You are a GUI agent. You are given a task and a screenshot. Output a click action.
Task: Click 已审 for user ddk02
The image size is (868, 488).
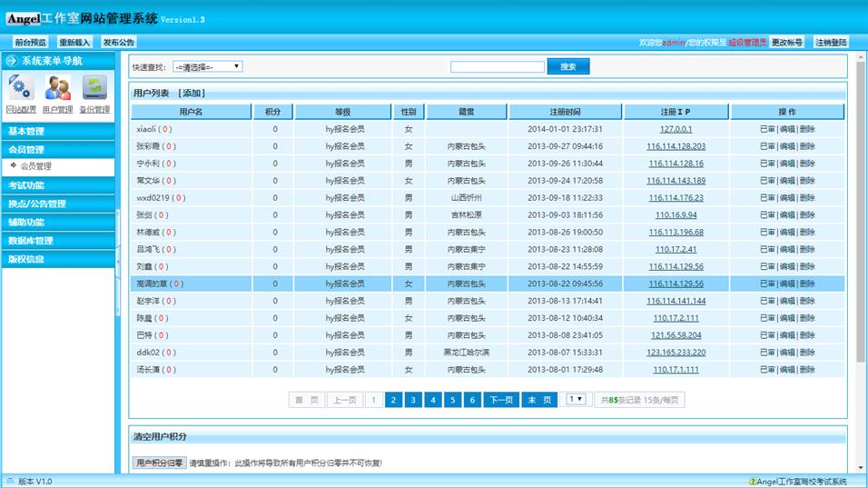pyautogui.click(x=767, y=353)
